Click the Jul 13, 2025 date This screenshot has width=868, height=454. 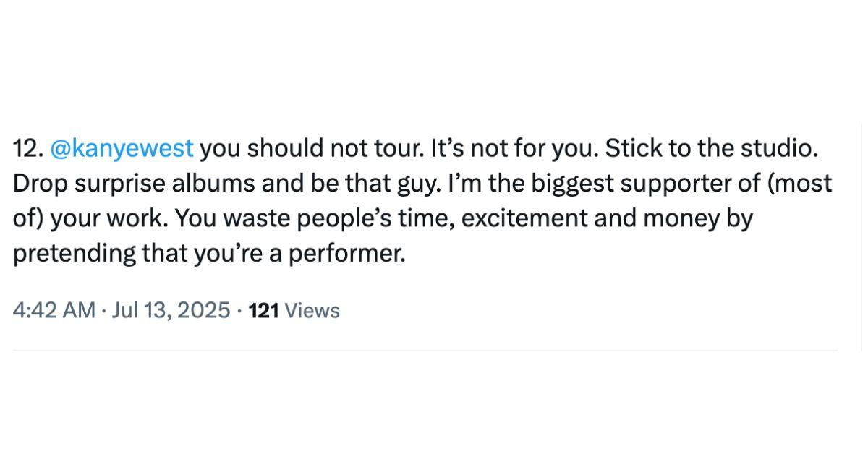171,311
